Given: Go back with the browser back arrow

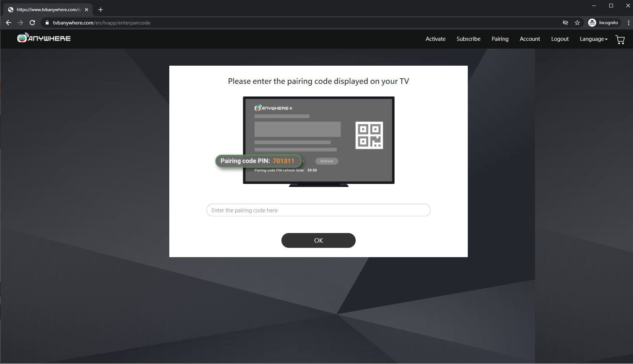Looking at the screenshot, I should tap(9, 23).
